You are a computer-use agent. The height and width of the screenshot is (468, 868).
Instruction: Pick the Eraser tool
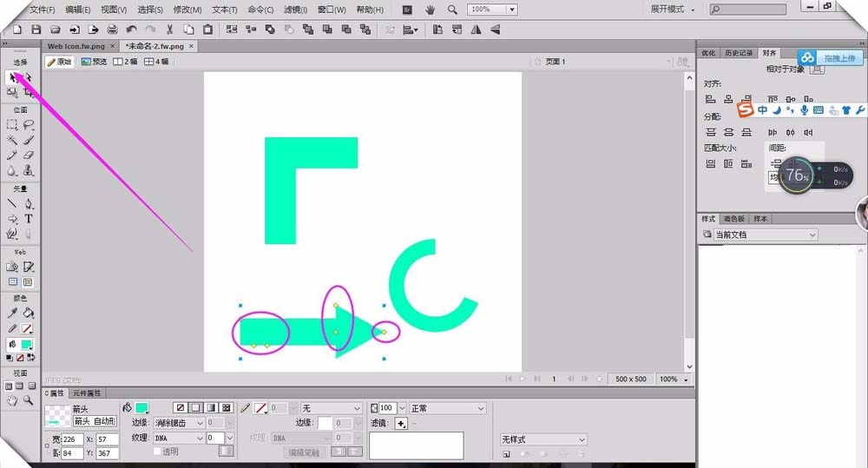[29, 155]
